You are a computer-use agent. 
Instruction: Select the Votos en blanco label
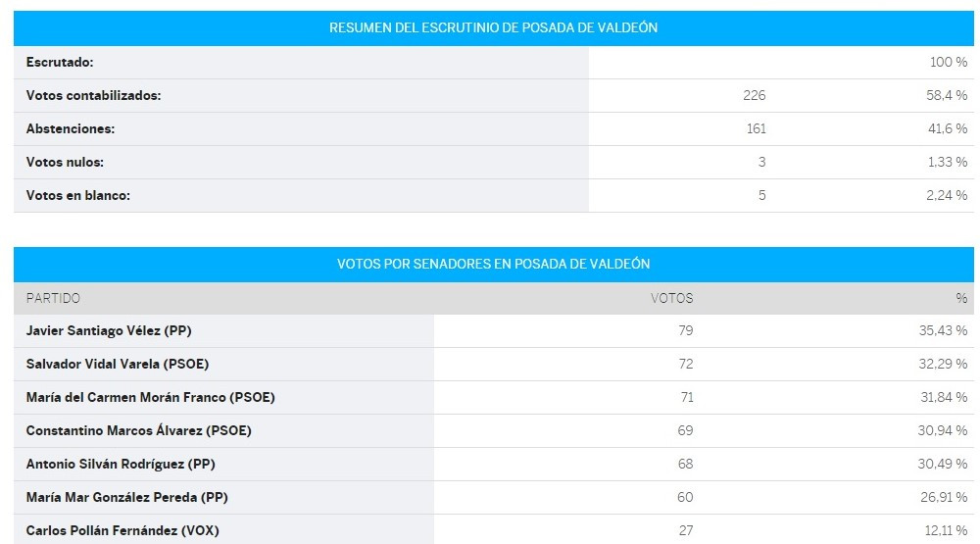[x=78, y=195]
